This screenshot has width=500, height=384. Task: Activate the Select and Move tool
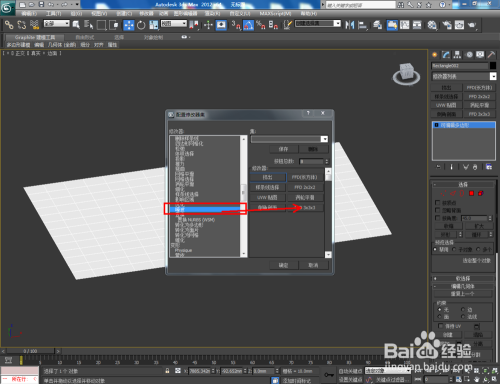128,25
